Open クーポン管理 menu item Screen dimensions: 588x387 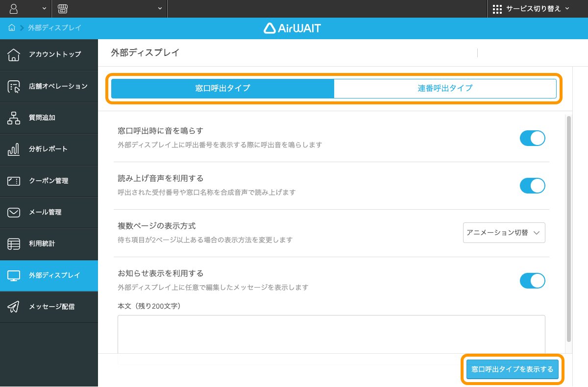49,181
